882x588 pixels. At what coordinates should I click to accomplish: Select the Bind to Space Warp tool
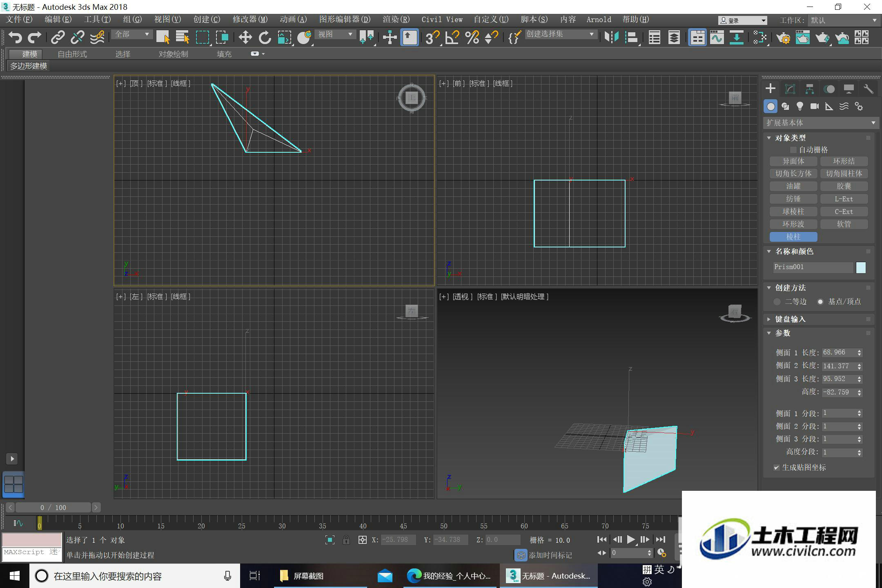(x=97, y=38)
